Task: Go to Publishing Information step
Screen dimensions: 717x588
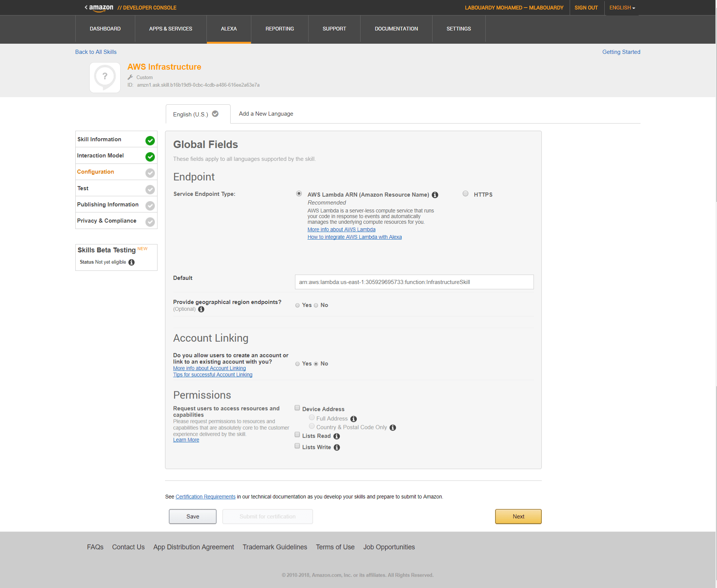Action: click(x=116, y=205)
